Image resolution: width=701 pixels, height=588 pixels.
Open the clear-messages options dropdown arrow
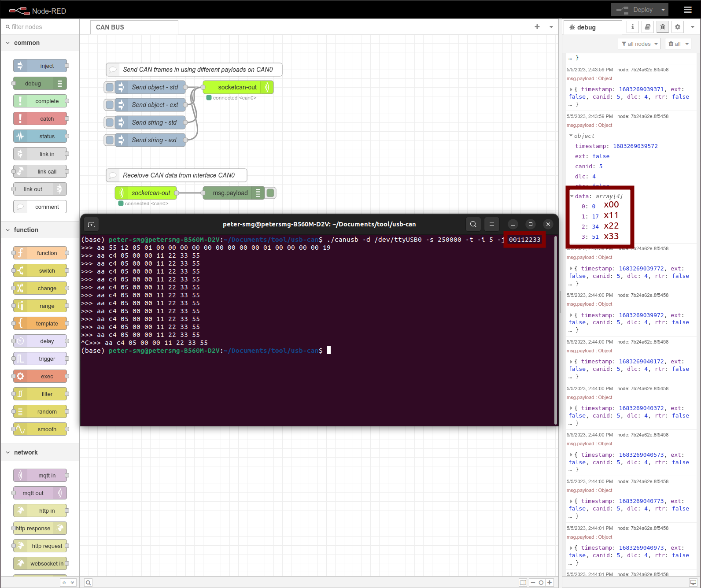coord(687,44)
